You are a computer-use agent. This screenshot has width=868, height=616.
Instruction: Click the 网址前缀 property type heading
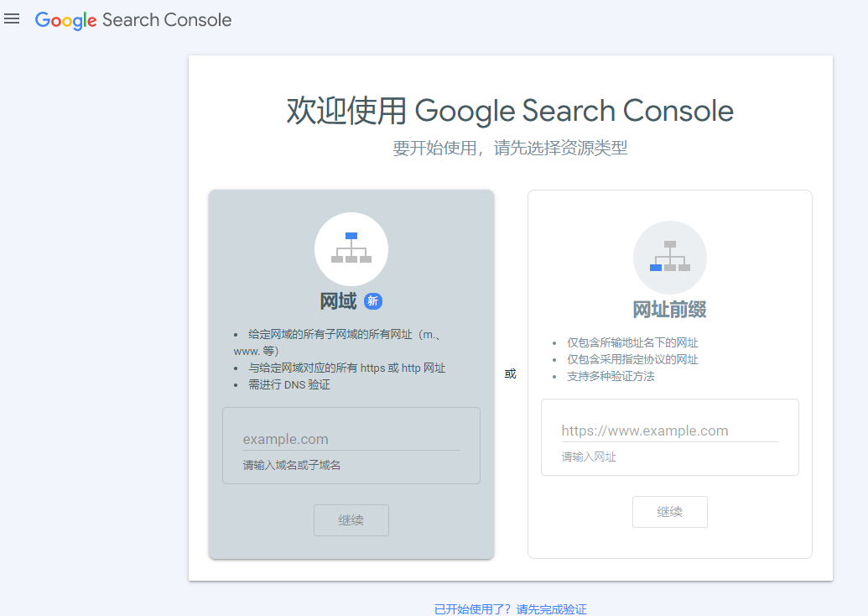(x=669, y=307)
